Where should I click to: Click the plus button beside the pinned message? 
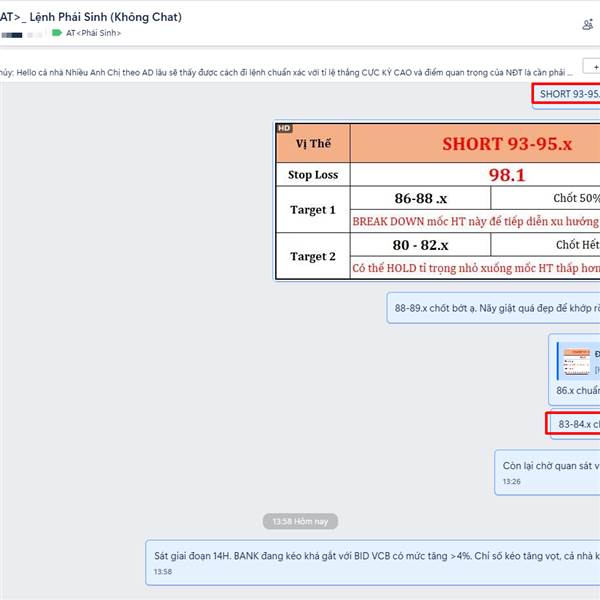tap(591, 69)
